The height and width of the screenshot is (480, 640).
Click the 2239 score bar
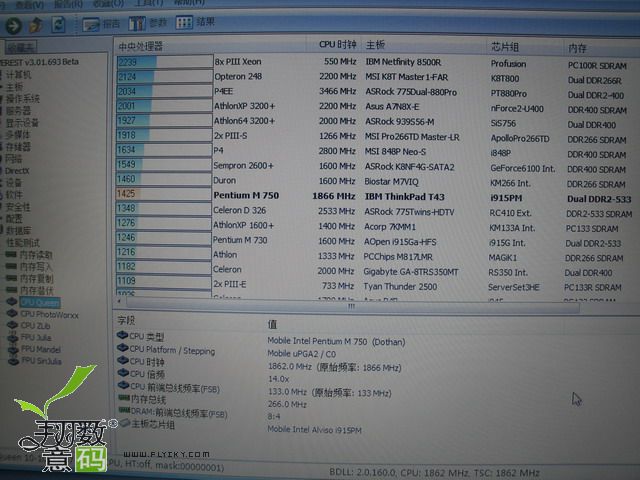(164, 62)
